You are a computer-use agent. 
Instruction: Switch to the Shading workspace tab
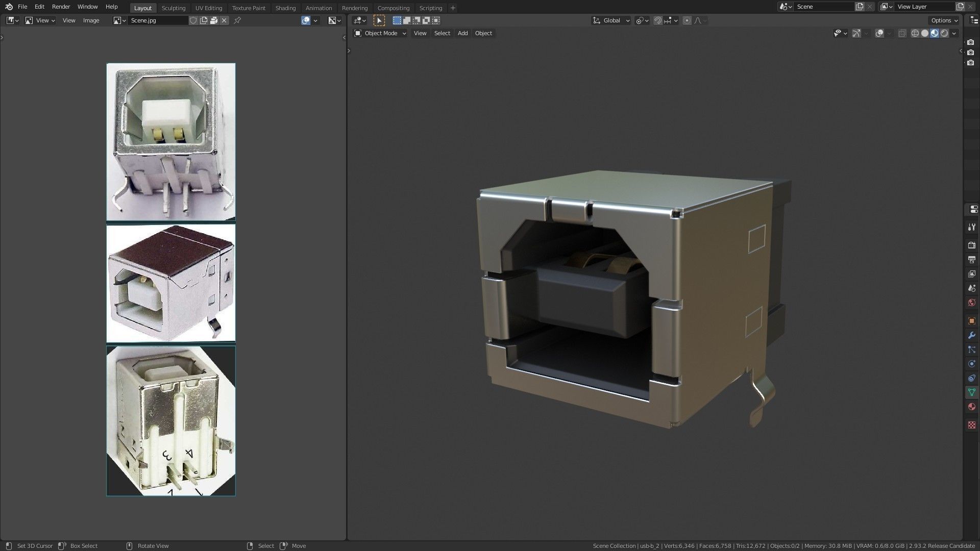[285, 8]
